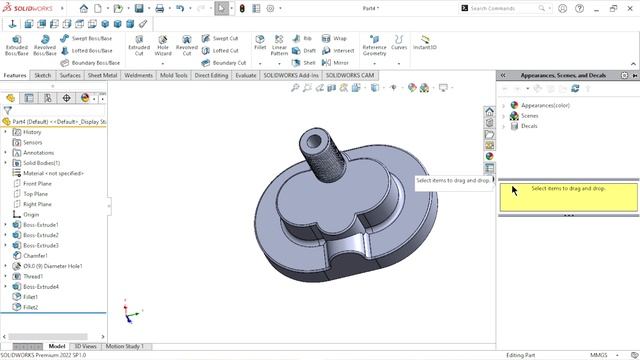Viewport: 640px width, 360px height.
Task: Click the Rebuild traffic light icon
Action: click(x=242, y=8)
